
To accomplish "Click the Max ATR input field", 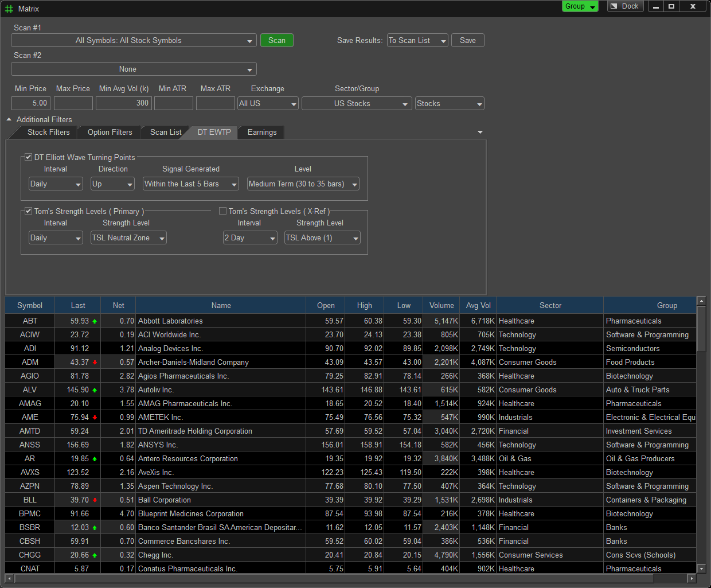I will 216,103.
